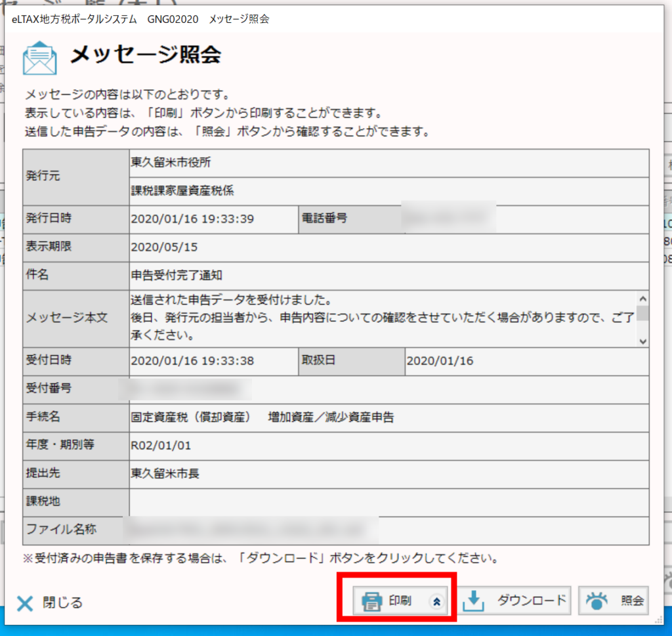Click the envelope icon beside メッセージ照会 heading
The width and height of the screenshot is (672, 636).
click(x=39, y=57)
